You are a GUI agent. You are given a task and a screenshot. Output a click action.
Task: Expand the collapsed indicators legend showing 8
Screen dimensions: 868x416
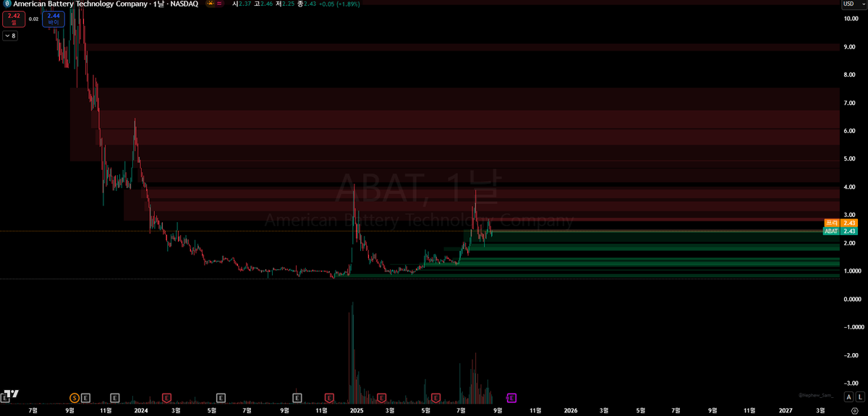pyautogui.click(x=10, y=35)
